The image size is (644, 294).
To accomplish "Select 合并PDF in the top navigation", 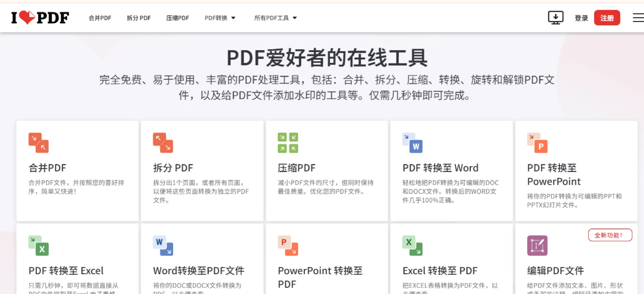I will [100, 18].
